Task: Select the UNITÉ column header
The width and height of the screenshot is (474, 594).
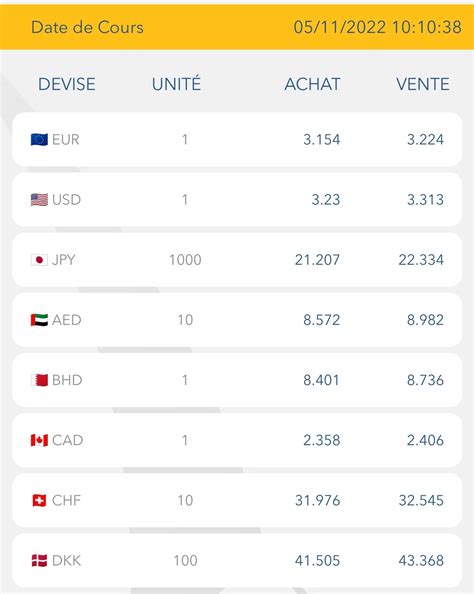Action: [176, 83]
